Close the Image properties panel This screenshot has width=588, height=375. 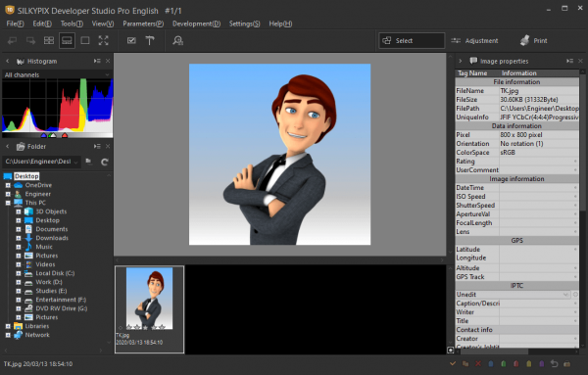(580, 61)
